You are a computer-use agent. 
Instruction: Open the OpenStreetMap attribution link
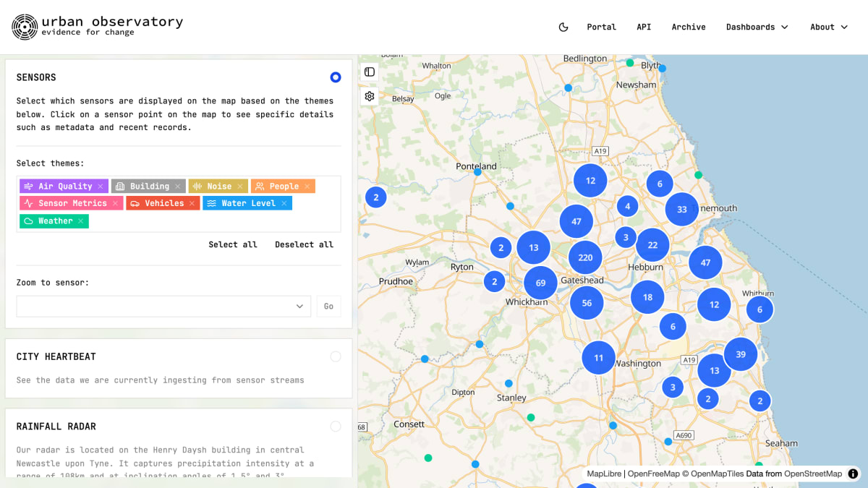[813, 474]
